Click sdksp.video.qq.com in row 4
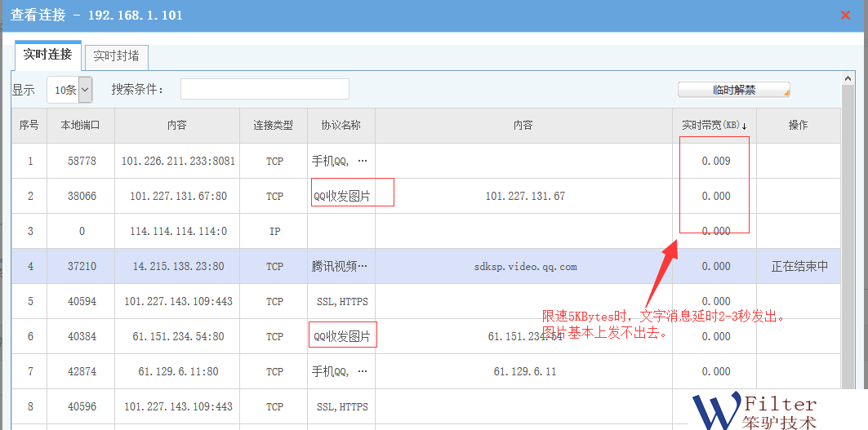Image resolution: width=868 pixels, height=430 pixels. (525, 266)
